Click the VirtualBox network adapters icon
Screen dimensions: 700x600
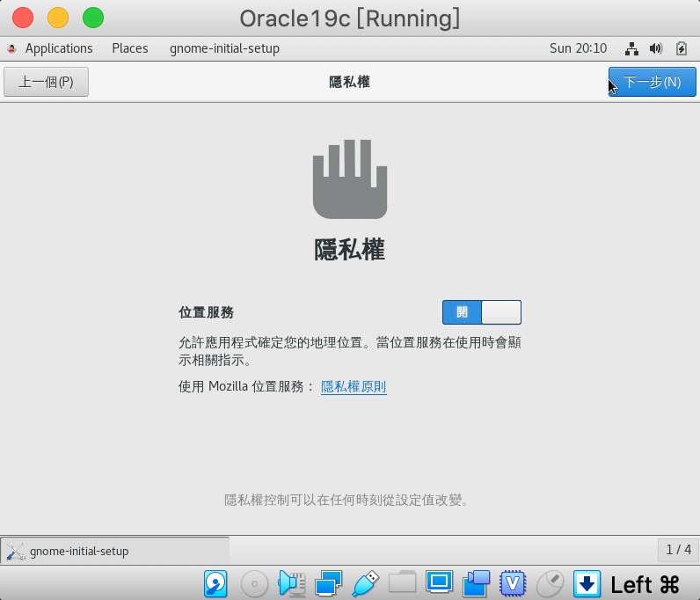[x=328, y=583]
